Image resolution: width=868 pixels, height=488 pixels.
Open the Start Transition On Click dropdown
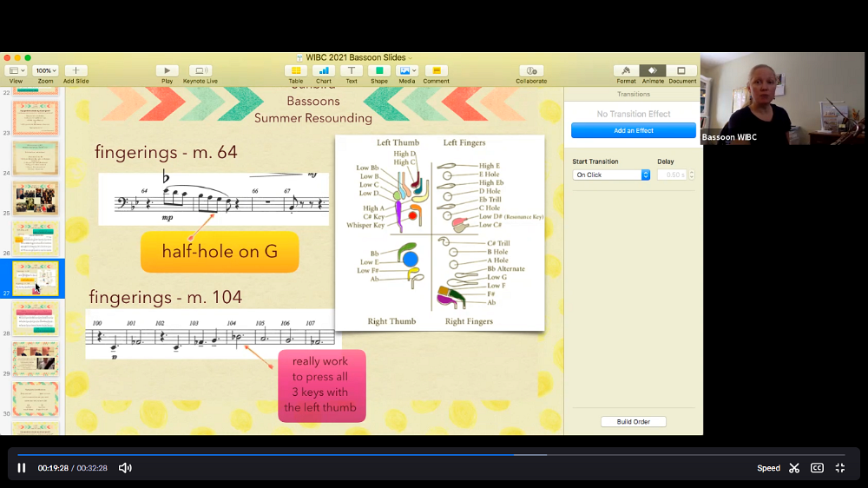[611, 175]
